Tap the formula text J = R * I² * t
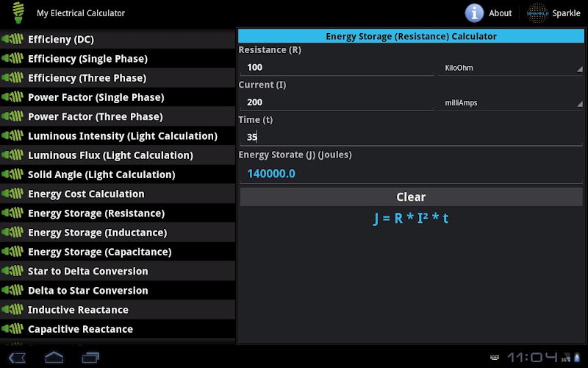The width and height of the screenshot is (588, 368). pyautogui.click(x=411, y=218)
